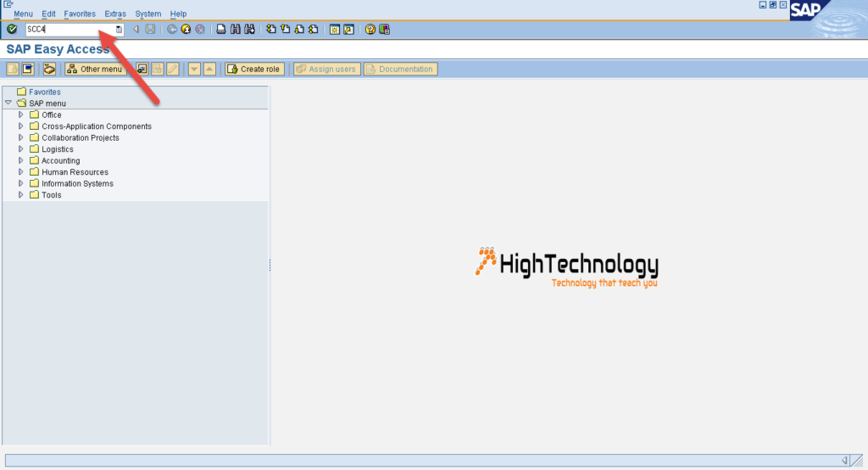Viewport: 868px width, 470px height.
Task: Select Cross-Application Components entry text
Action: tap(97, 126)
